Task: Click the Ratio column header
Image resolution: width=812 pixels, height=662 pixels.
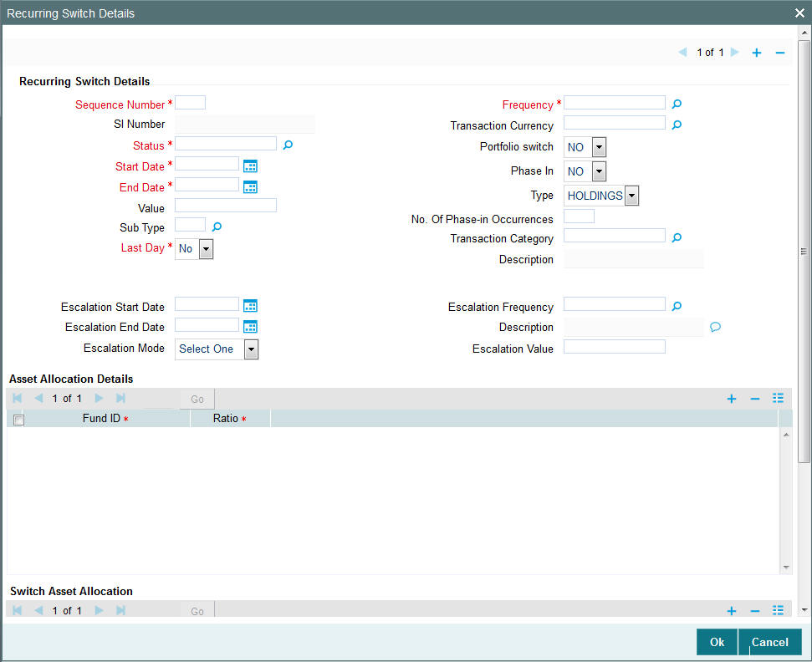Action: (x=230, y=418)
